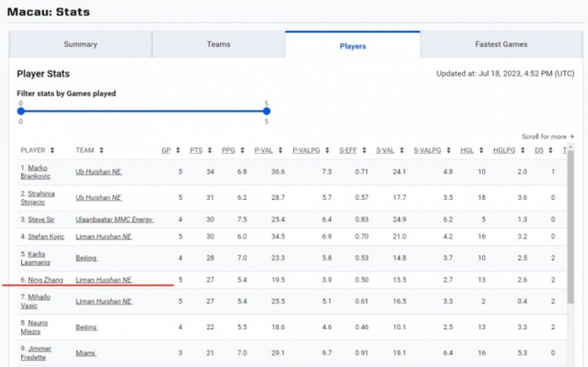Open Beijing team link in Miezis row
This screenshot has width=588, height=367.
click(87, 328)
